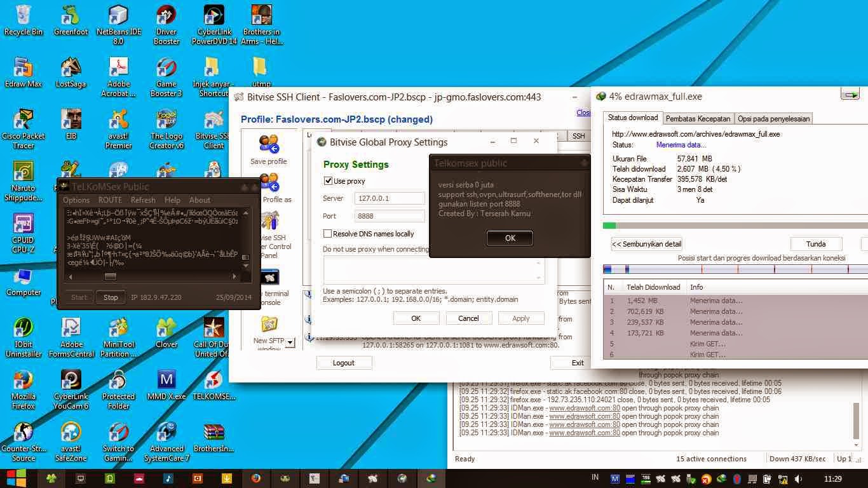868x488 pixels.
Task: Click Logout button in Bitvise
Action: [x=344, y=363]
